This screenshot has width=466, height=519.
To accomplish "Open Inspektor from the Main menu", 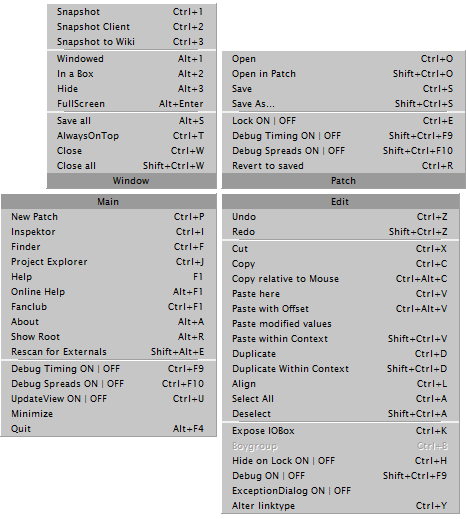I will click(109, 232).
